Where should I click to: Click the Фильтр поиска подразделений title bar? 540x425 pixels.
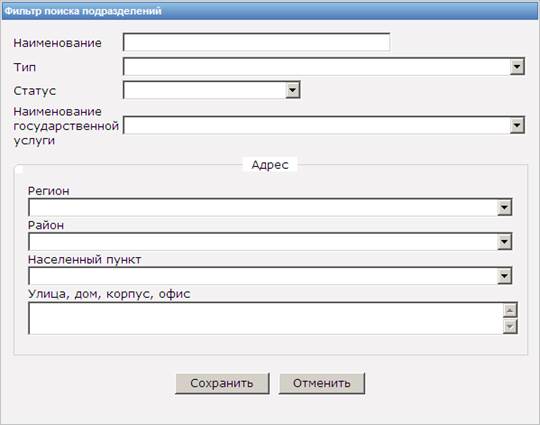point(270,11)
